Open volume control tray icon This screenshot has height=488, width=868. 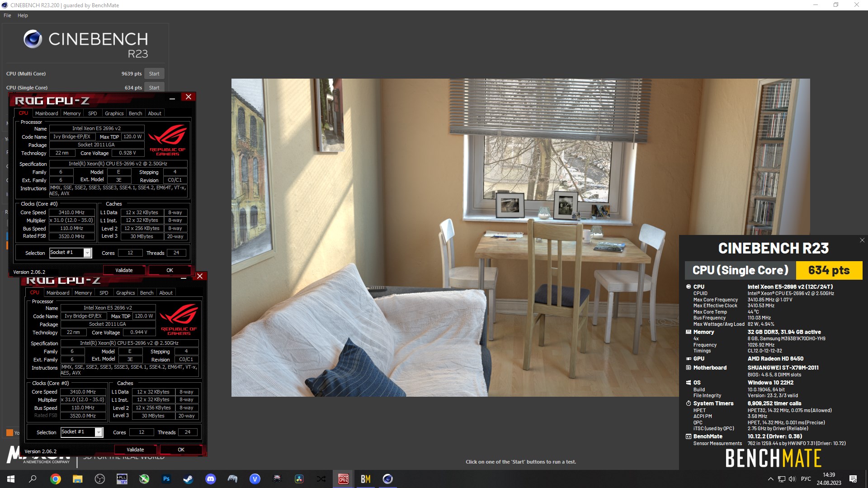(792, 479)
